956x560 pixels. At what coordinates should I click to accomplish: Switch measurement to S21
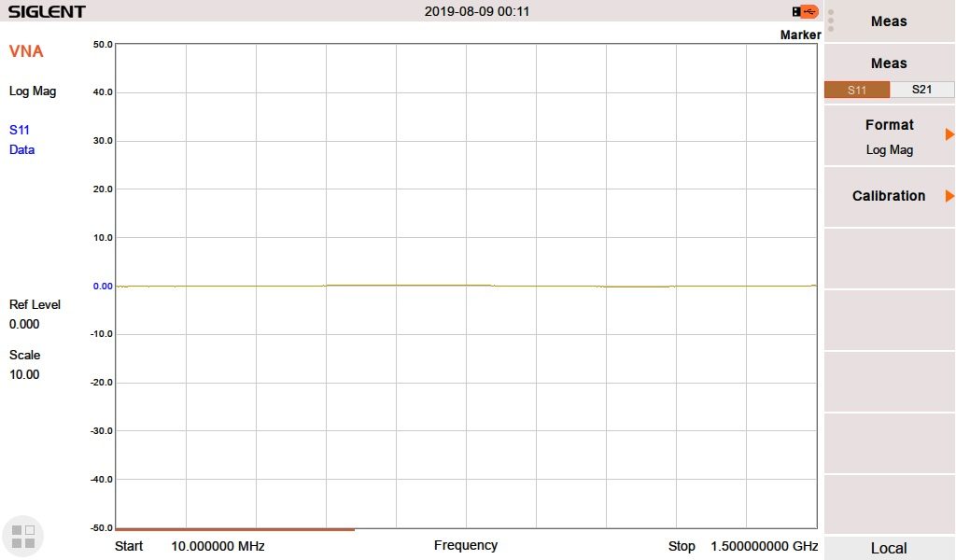tap(921, 90)
